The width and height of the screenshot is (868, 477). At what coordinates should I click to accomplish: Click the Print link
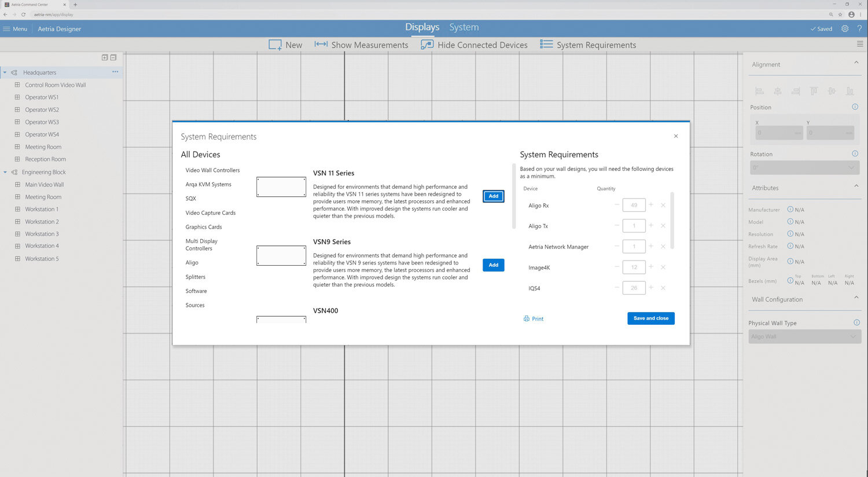(x=534, y=319)
